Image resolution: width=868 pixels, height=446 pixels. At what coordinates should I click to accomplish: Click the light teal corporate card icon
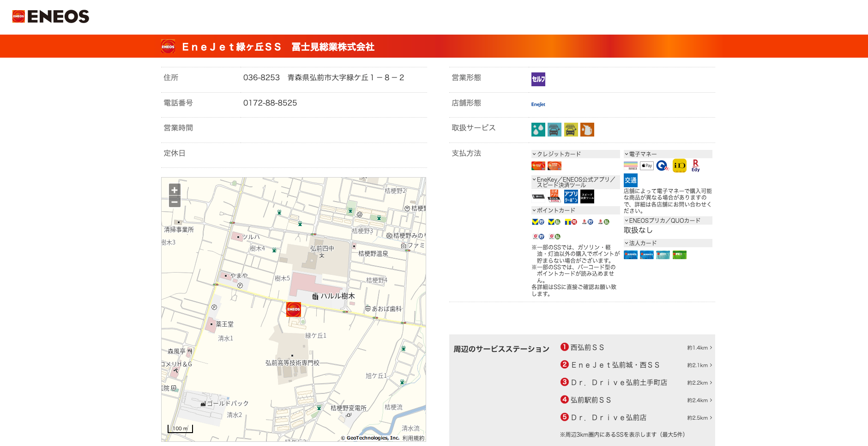[663, 255]
